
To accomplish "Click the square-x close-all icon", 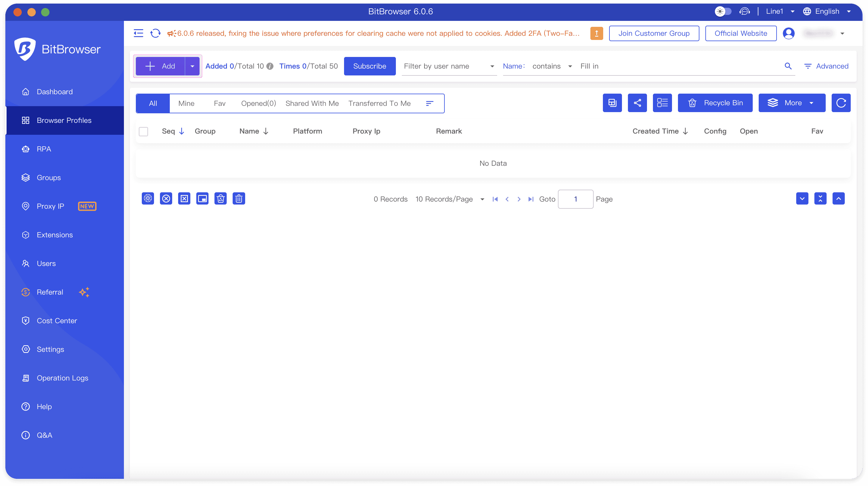I will pos(184,199).
